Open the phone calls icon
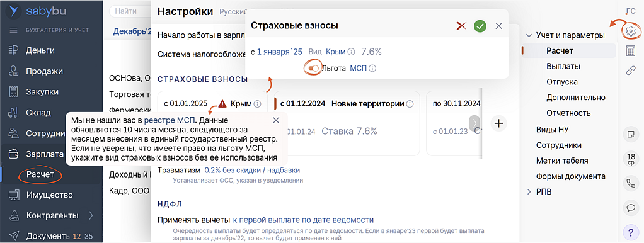The height and width of the screenshot is (243, 644). [x=630, y=183]
